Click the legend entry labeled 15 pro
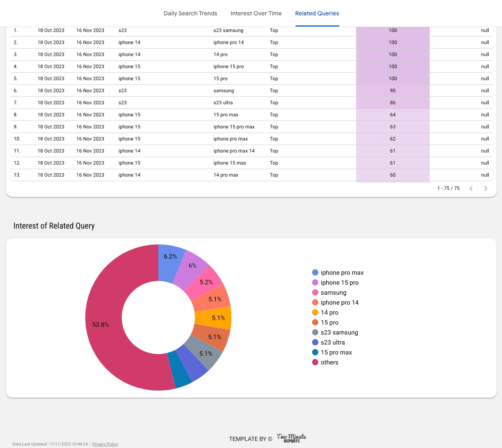 point(330,322)
